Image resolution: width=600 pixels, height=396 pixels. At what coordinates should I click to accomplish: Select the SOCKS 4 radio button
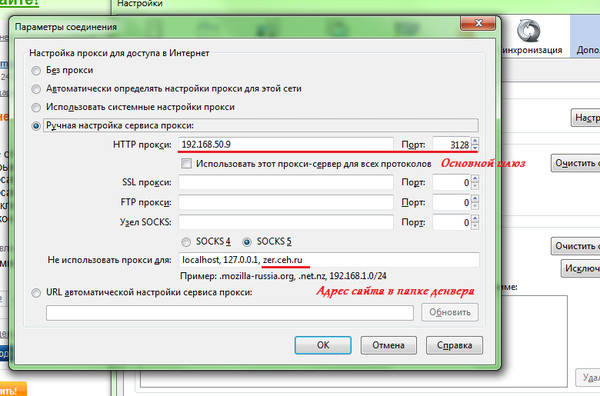[x=186, y=242]
